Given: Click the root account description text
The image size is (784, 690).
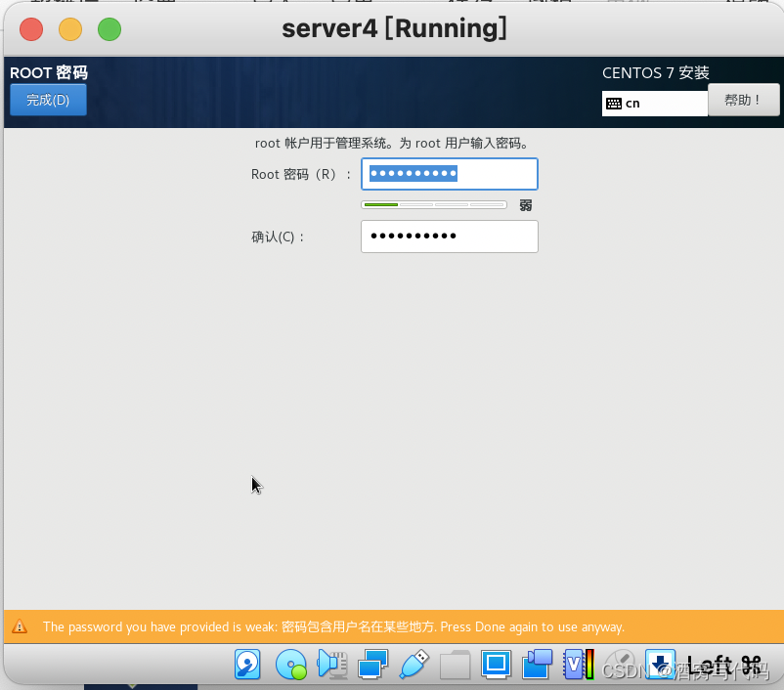Looking at the screenshot, I should click(x=392, y=144).
